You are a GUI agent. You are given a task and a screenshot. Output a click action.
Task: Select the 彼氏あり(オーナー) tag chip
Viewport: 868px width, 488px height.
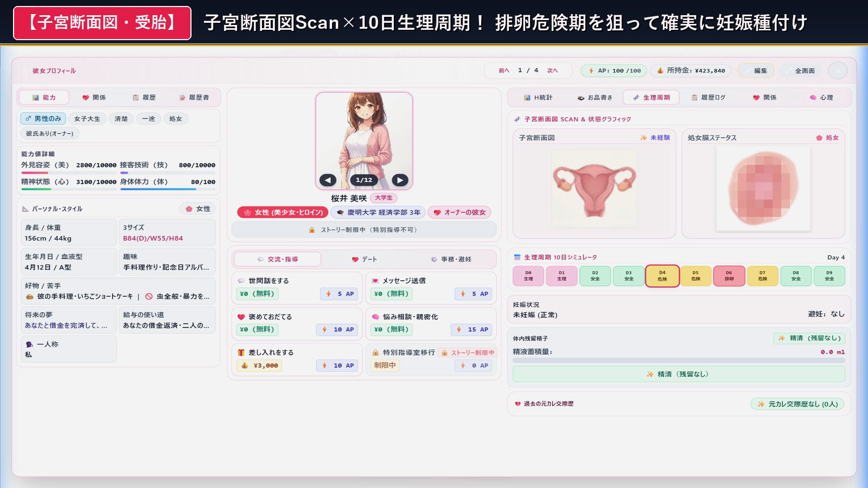coord(50,133)
